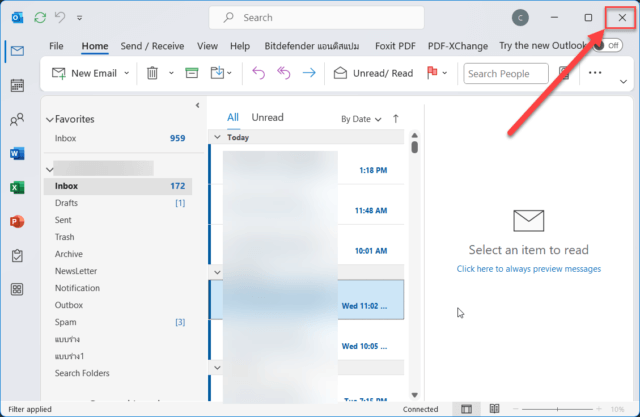Image resolution: width=640 pixels, height=417 pixels.
Task: Click the Reply All icon
Action: [284, 73]
